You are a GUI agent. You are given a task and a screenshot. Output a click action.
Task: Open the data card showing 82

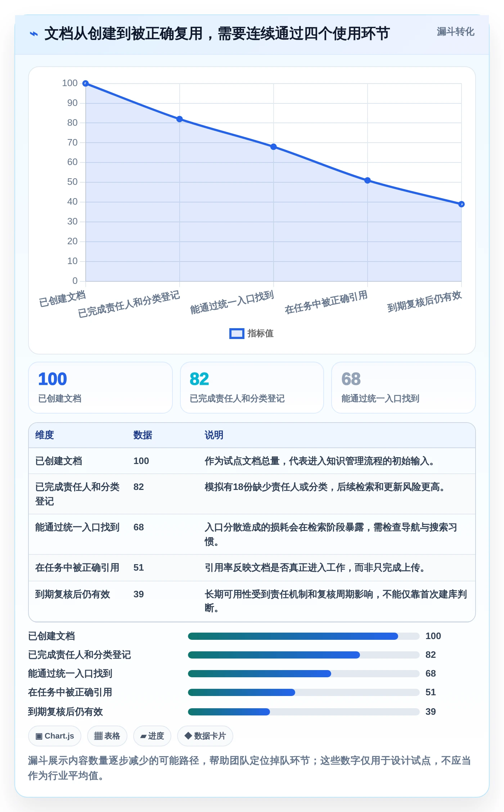pyautogui.click(x=252, y=388)
